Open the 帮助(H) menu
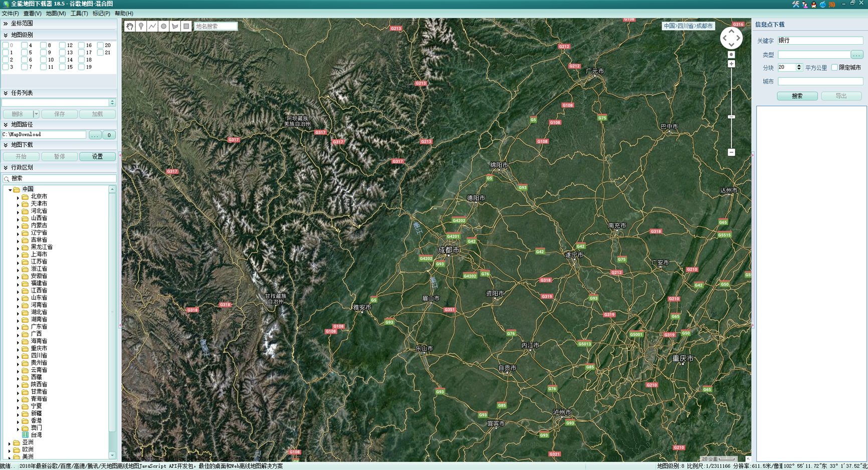This screenshot has height=470, width=868. 124,14
